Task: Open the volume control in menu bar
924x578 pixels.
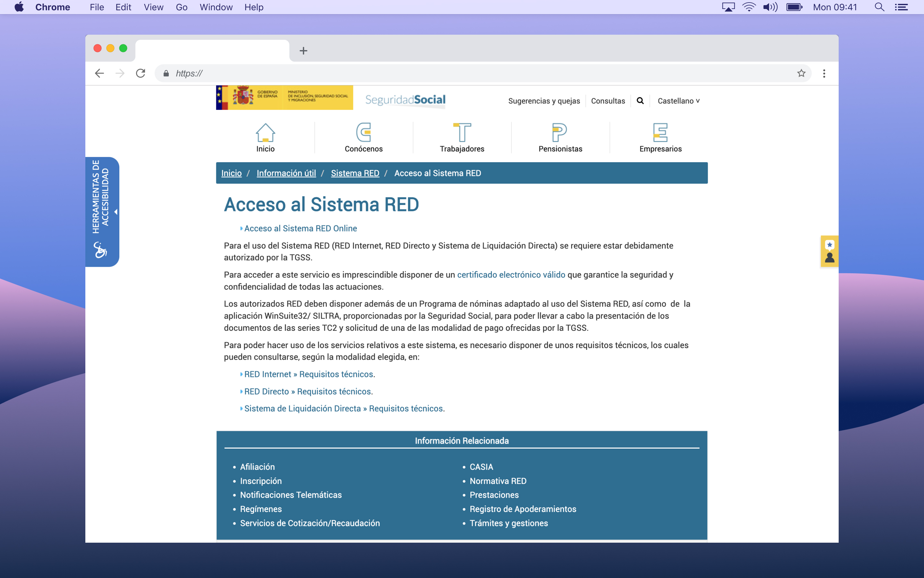Action: click(770, 7)
